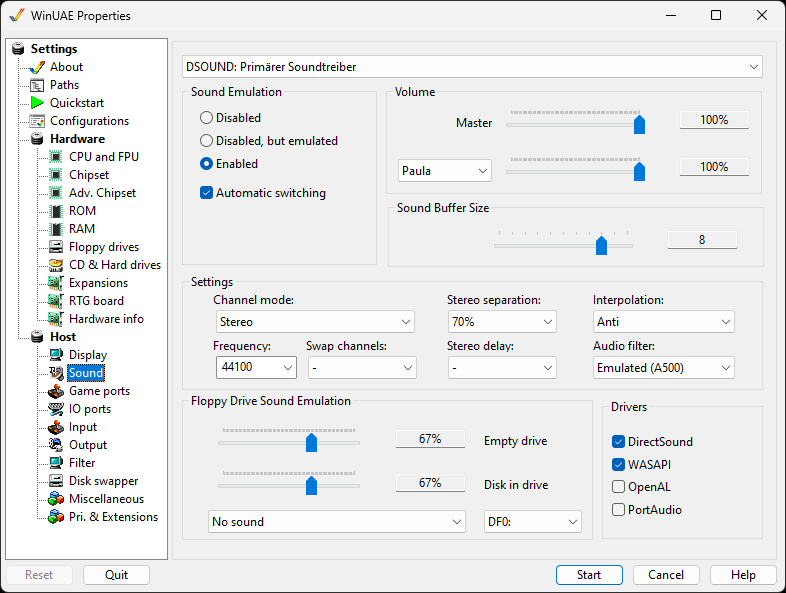
Task: Click the RTG board card icon
Action: coord(56,301)
